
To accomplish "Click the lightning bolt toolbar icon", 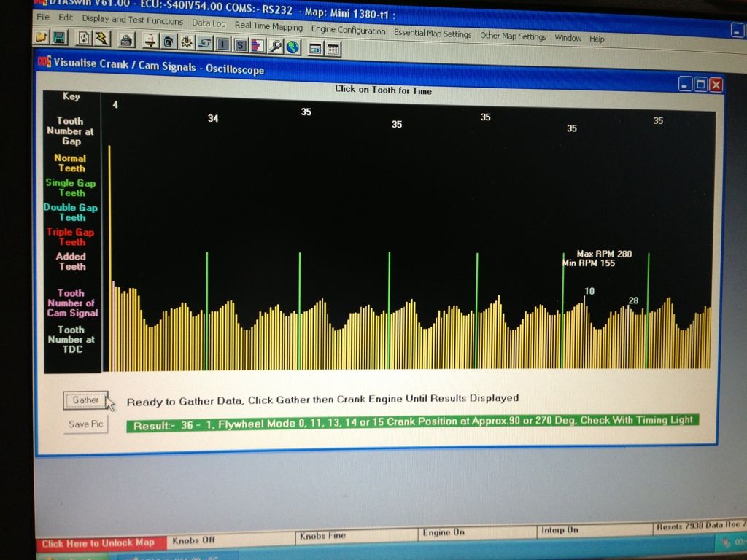I will pos(101,39).
